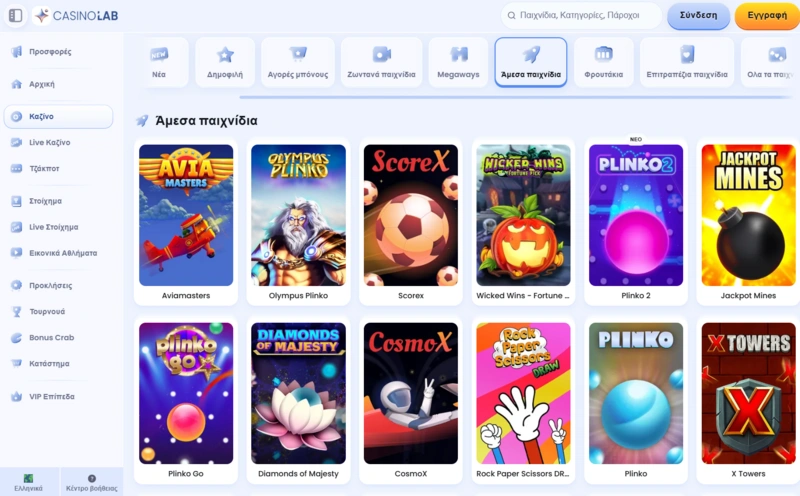This screenshot has width=800, height=496.
Task: Collapse the sidebar with the panel toggle icon
Action: click(x=16, y=15)
